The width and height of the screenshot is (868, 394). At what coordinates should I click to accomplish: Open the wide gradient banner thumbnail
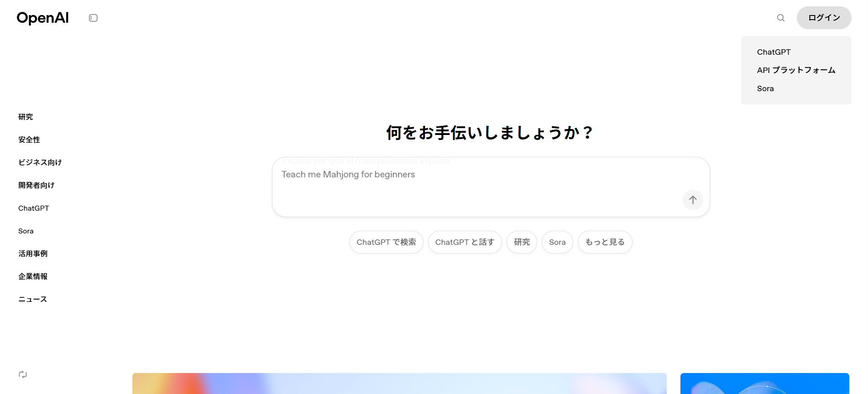tap(399, 384)
